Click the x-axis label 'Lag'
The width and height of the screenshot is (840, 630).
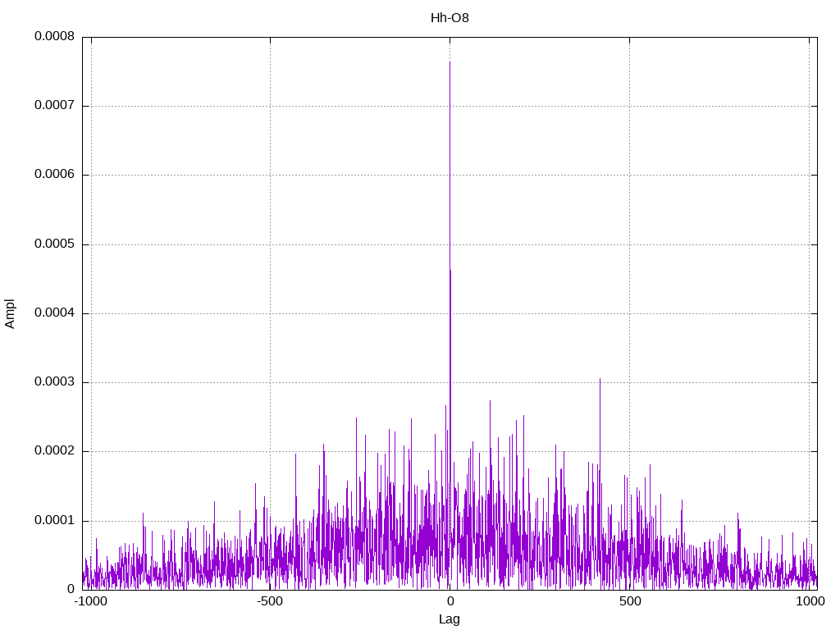pyautogui.click(x=449, y=619)
